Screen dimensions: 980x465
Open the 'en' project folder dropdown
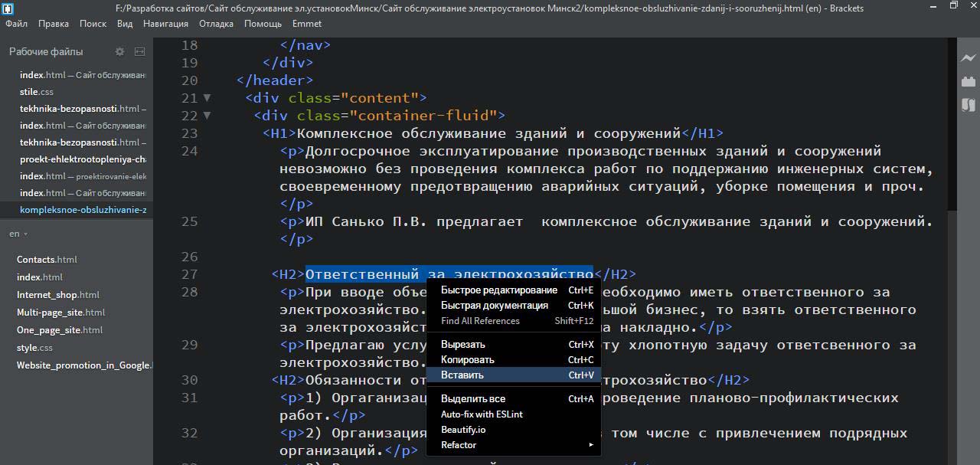point(18,234)
